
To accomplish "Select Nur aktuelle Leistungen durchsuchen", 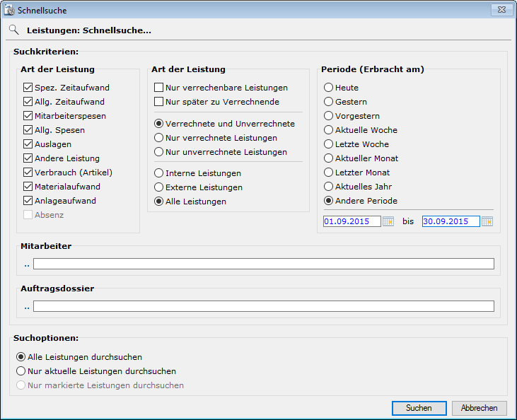I will tap(21, 371).
